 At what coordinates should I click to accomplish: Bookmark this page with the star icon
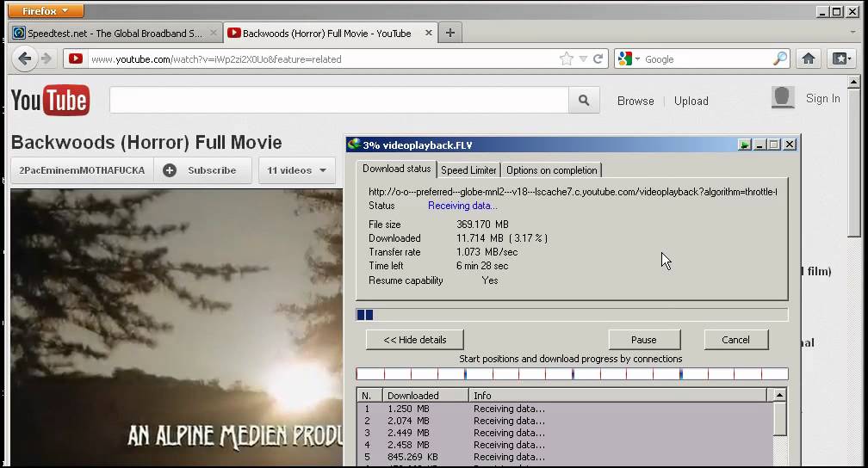pos(566,58)
